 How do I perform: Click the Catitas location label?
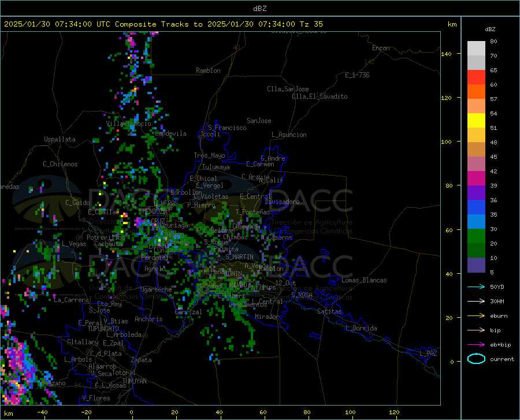click(329, 311)
